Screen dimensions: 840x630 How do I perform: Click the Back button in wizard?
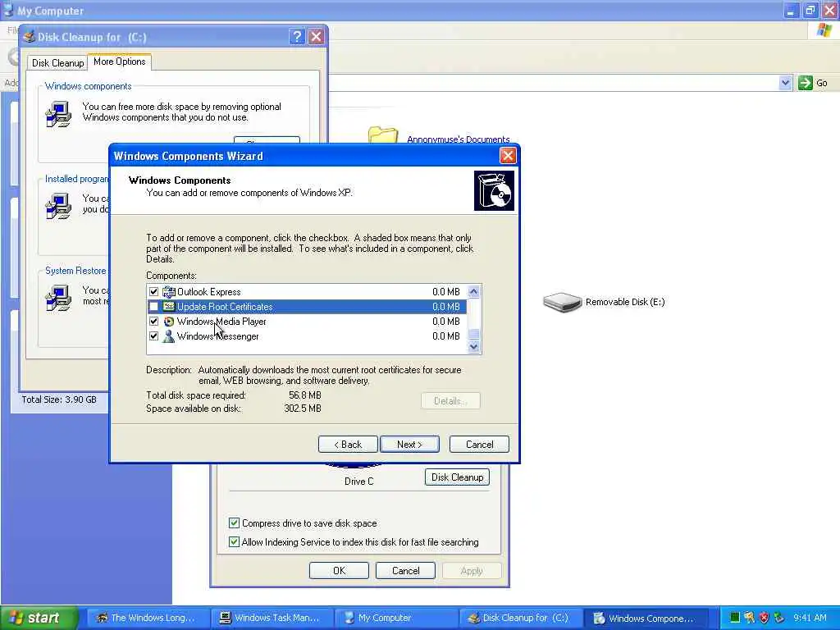pos(348,444)
